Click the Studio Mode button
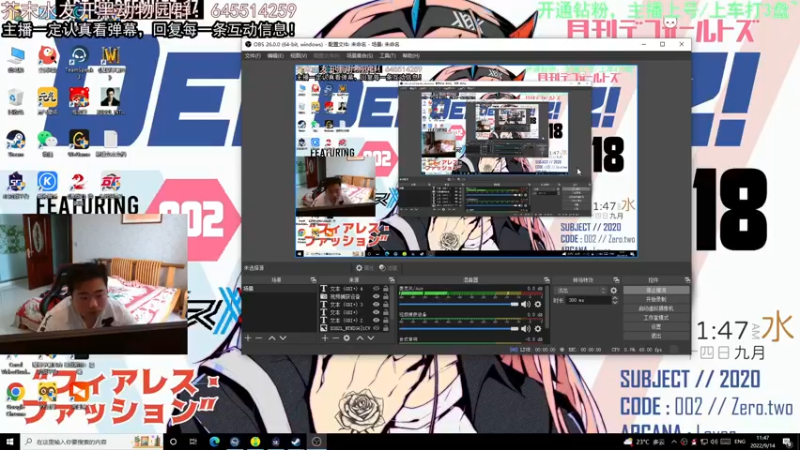 pos(656,318)
